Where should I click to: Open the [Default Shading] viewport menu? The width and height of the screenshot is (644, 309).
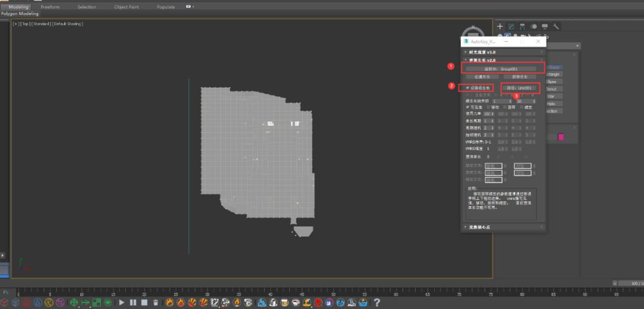pos(67,24)
